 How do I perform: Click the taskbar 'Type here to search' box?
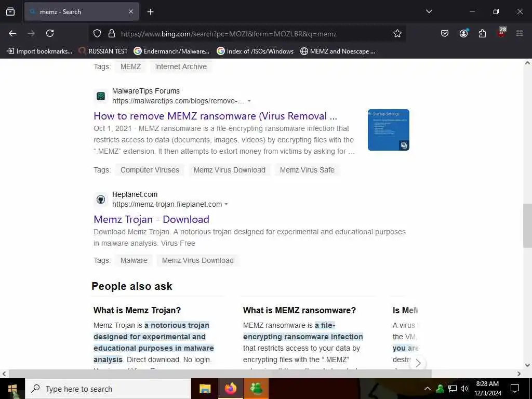108,389
